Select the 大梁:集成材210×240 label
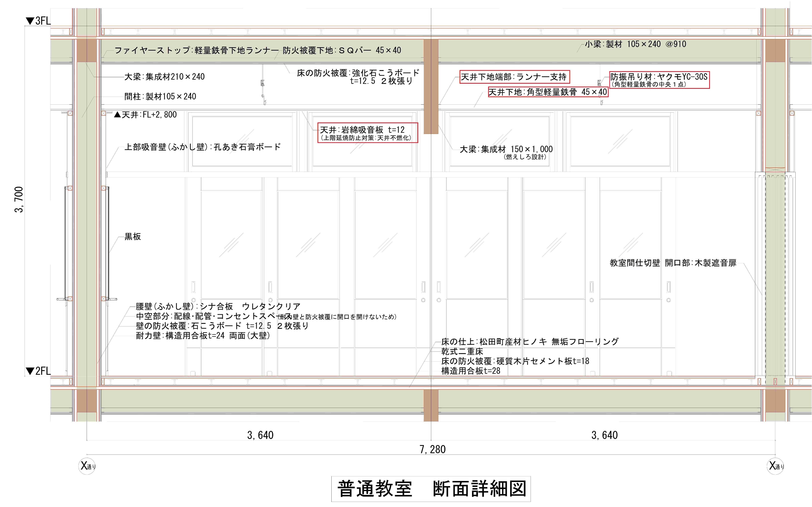Viewport: 812px width, 507px height. pyautogui.click(x=165, y=77)
